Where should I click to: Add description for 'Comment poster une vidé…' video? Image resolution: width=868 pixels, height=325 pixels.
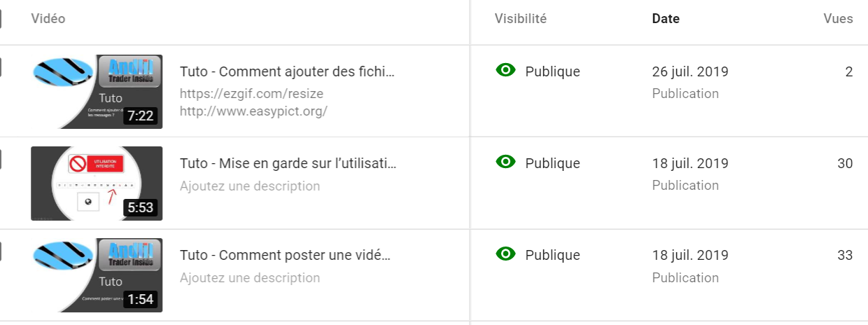(x=250, y=278)
